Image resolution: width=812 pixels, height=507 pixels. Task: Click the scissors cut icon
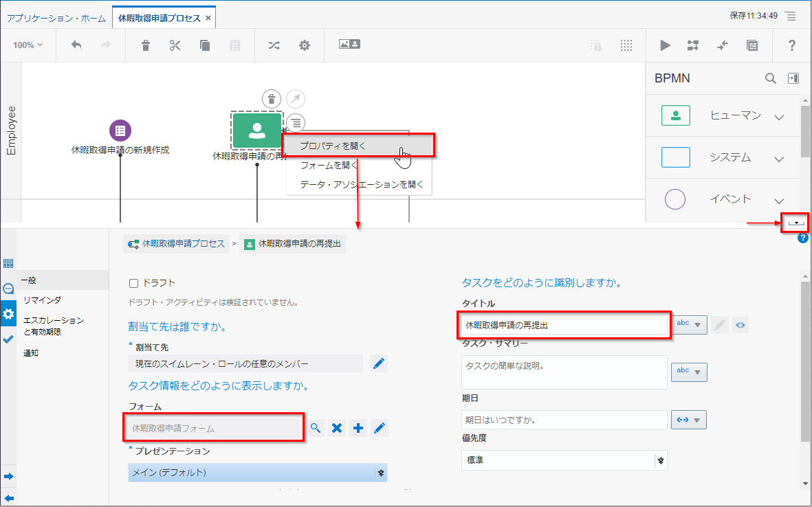tap(175, 45)
